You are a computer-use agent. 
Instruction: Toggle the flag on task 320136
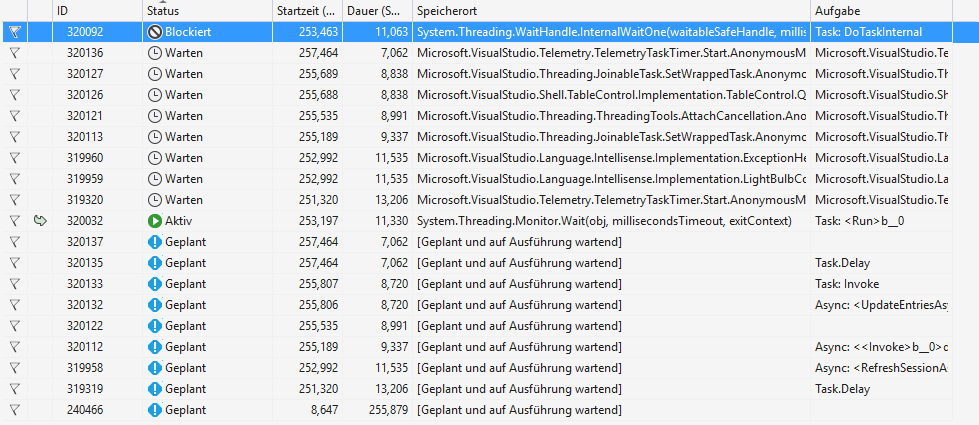tap(15, 53)
